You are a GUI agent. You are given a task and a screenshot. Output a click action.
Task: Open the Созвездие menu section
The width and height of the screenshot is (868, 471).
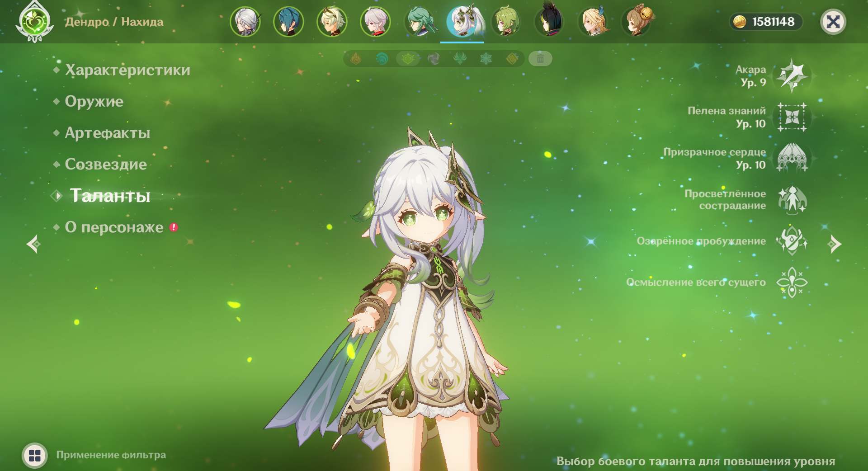tap(106, 164)
